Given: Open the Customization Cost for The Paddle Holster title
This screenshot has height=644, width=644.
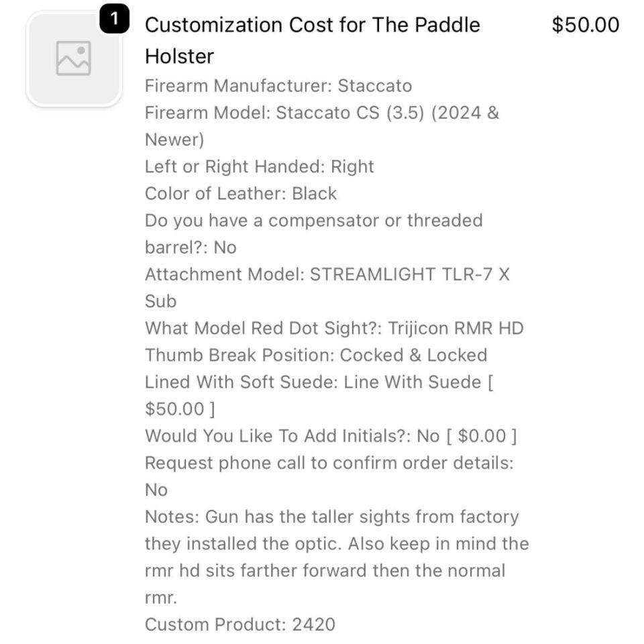Looking at the screenshot, I should tap(312, 25).
